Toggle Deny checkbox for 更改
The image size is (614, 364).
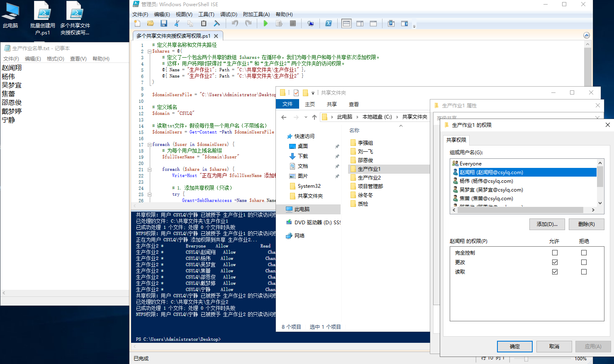pos(584,262)
